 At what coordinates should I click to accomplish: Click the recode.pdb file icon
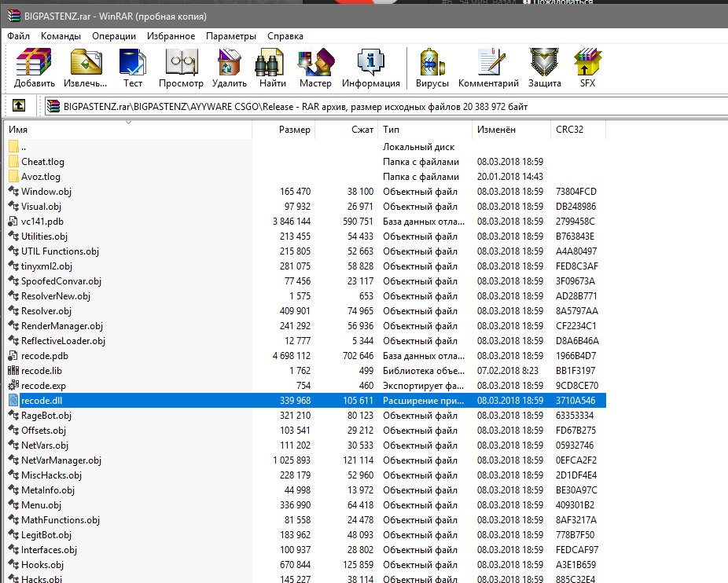pos(13,356)
